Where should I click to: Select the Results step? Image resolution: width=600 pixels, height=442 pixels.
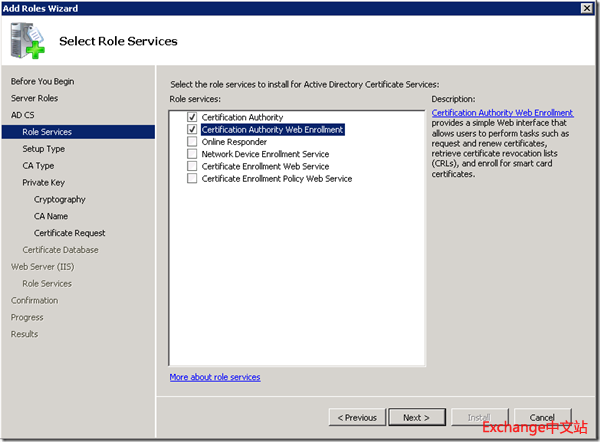(24, 334)
